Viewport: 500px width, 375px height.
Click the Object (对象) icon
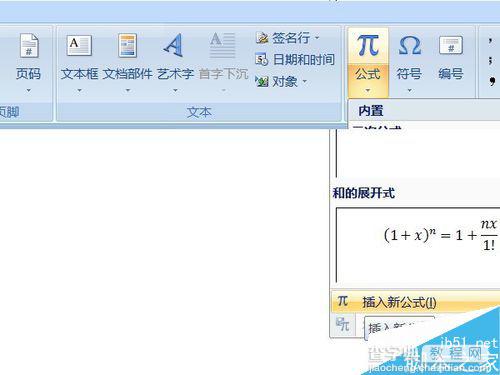point(262,81)
